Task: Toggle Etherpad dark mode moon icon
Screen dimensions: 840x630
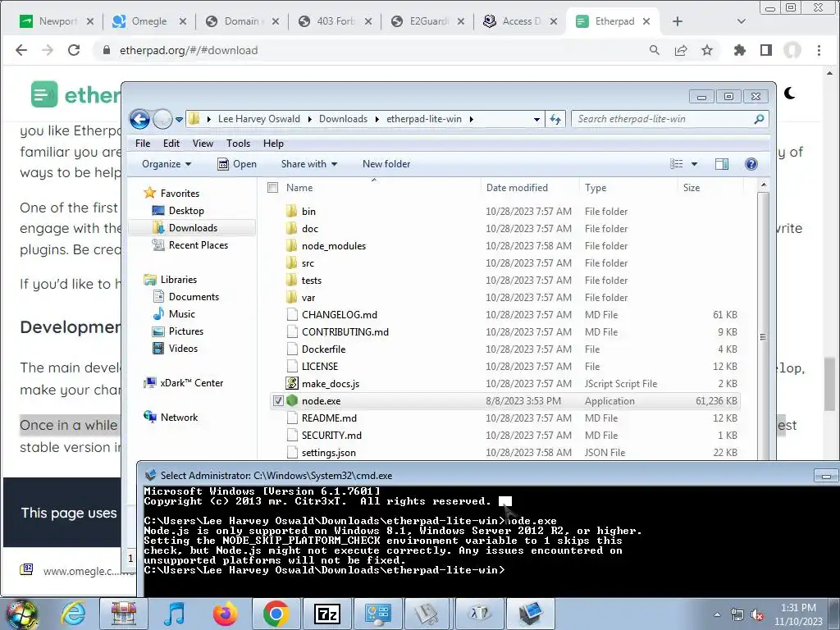Action: point(789,94)
